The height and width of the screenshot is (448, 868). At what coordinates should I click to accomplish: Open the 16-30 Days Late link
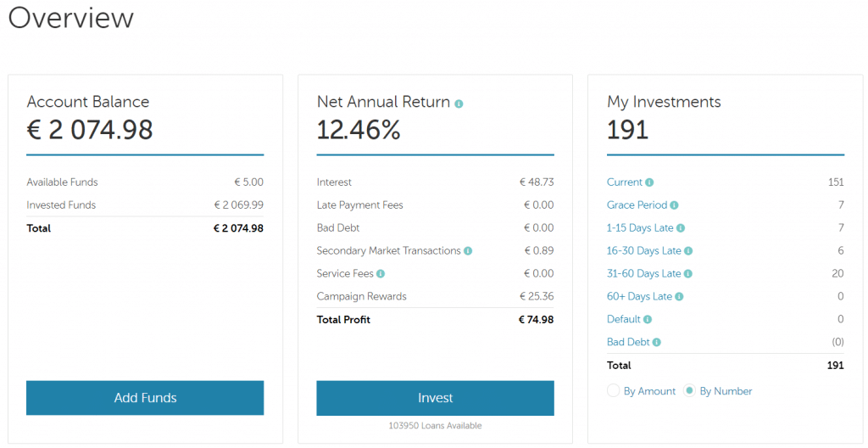pos(644,251)
